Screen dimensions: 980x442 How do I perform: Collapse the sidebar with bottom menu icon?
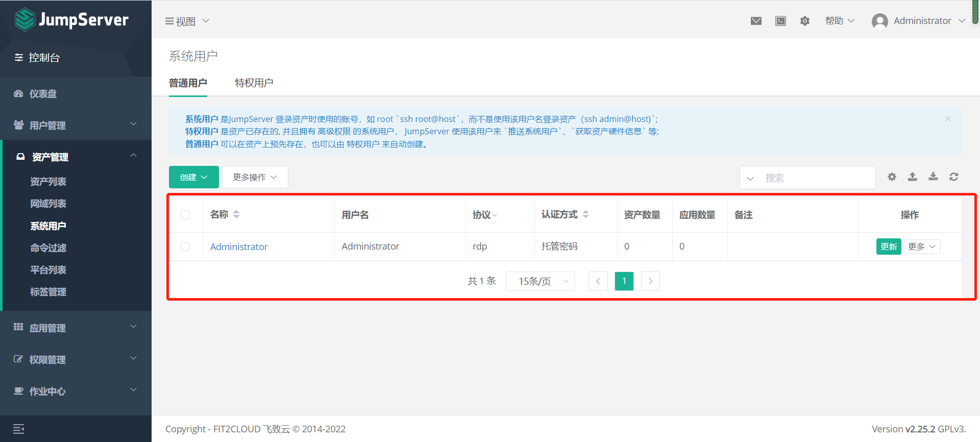pos(19,429)
